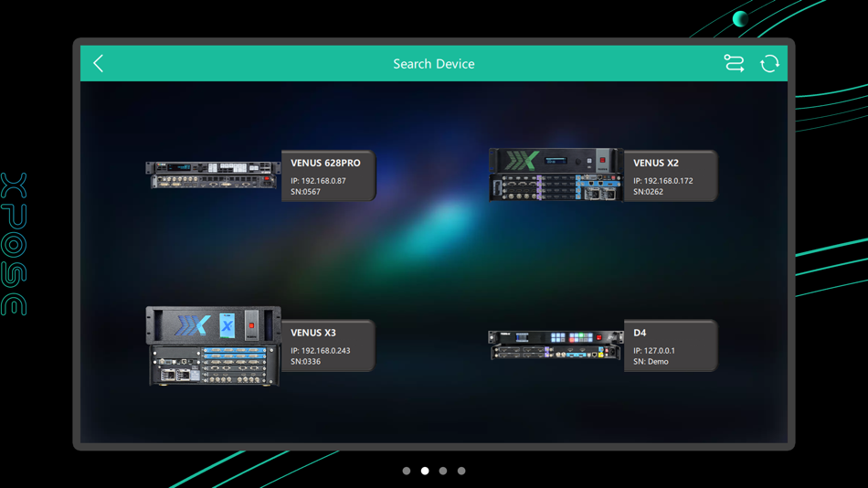Click the SN:0262 serial number
The image size is (868, 488).
[x=648, y=192]
